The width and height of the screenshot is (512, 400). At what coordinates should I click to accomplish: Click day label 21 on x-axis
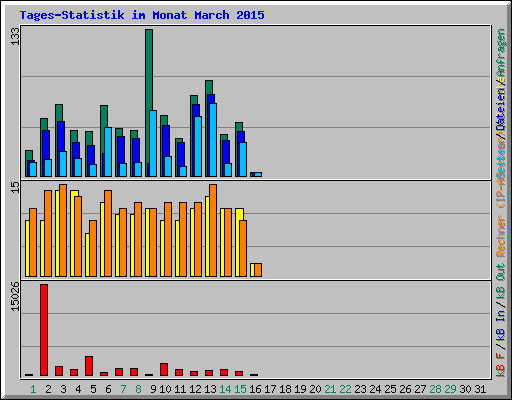pos(330,389)
